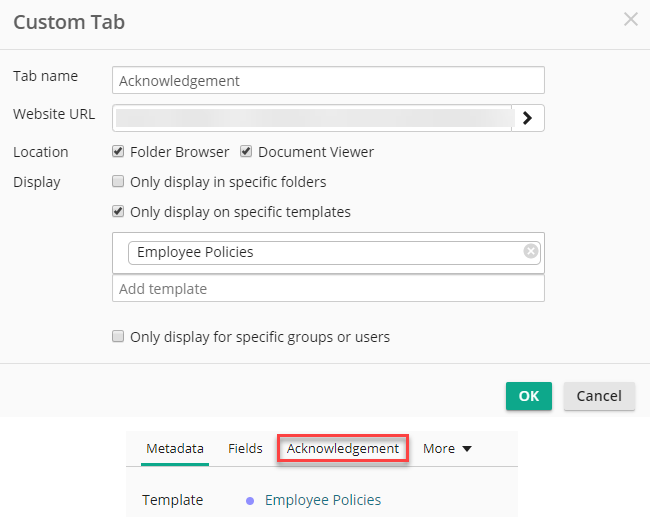Screen dimensions: 650x517
Task: Click the Display label
Action: (x=37, y=182)
